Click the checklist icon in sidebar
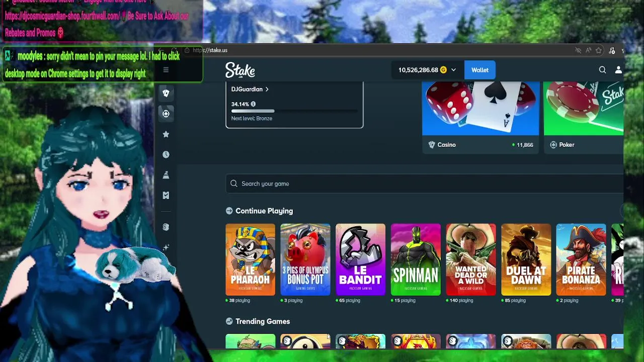This screenshot has width=644, height=362. point(166,196)
